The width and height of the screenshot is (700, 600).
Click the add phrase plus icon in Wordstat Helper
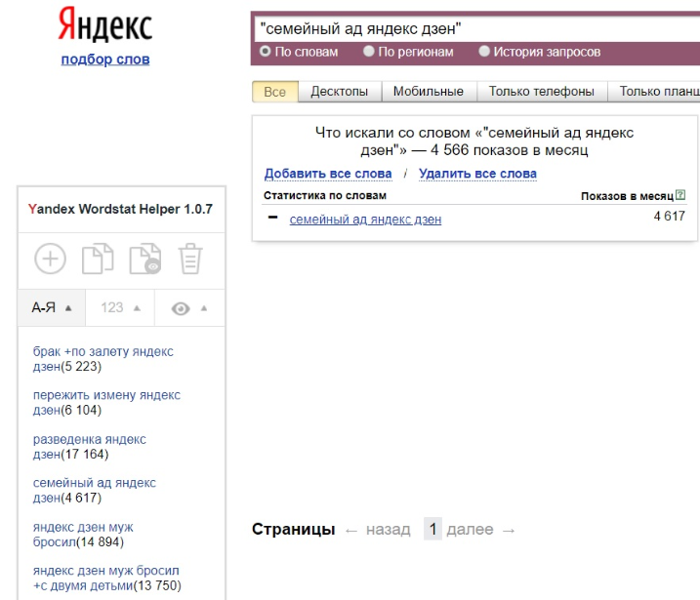click(51, 259)
